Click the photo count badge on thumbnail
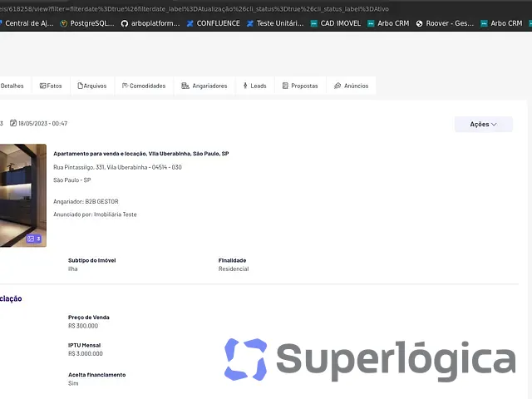 click(34, 239)
